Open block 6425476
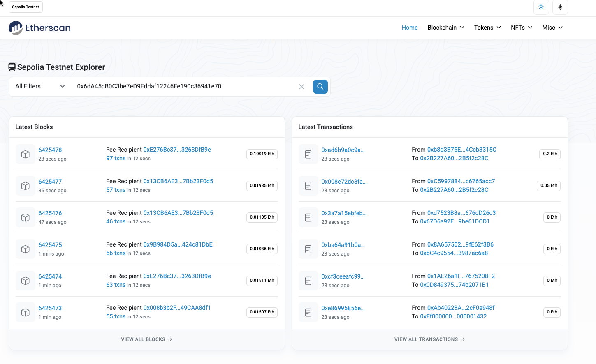Viewport: 596px width, 364px height. tap(50, 213)
